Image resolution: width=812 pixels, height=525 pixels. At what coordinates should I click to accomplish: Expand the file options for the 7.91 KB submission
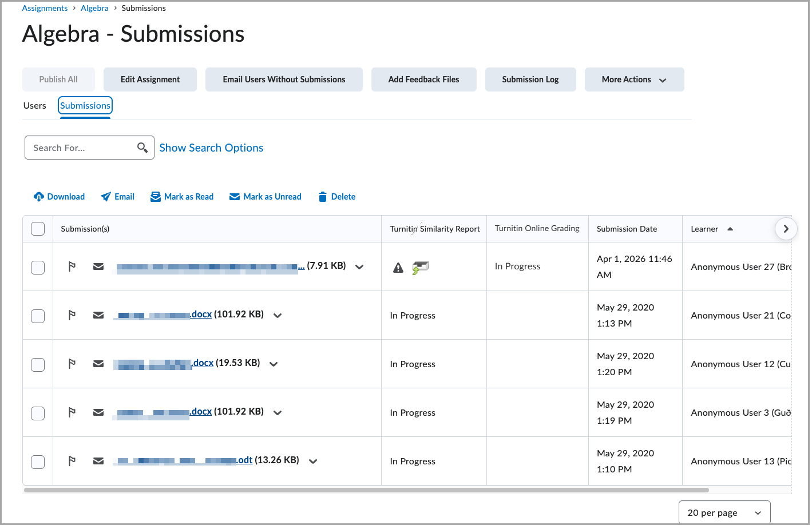(359, 267)
